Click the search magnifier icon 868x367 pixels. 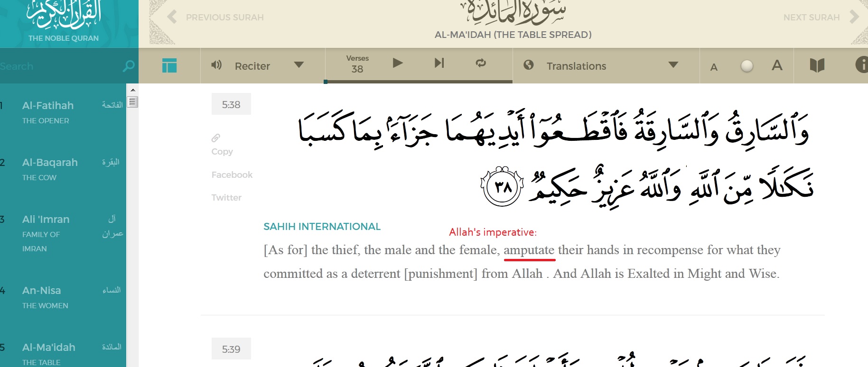(x=128, y=66)
